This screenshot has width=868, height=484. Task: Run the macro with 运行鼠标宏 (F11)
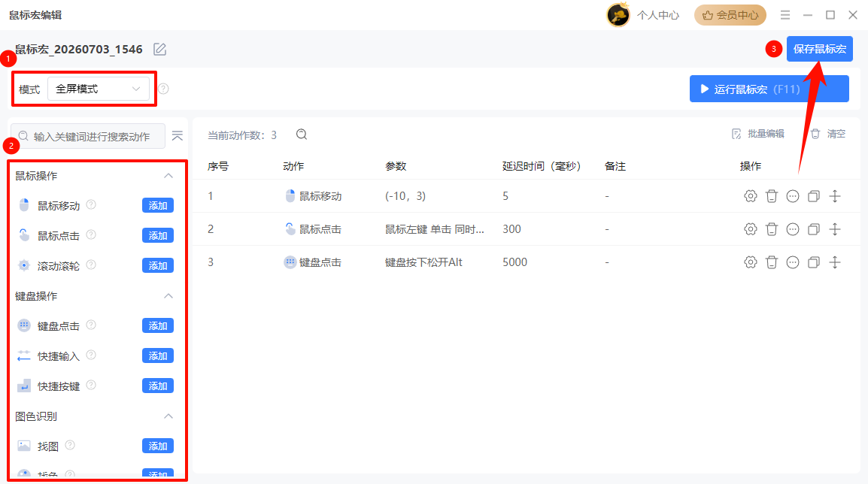click(x=769, y=89)
